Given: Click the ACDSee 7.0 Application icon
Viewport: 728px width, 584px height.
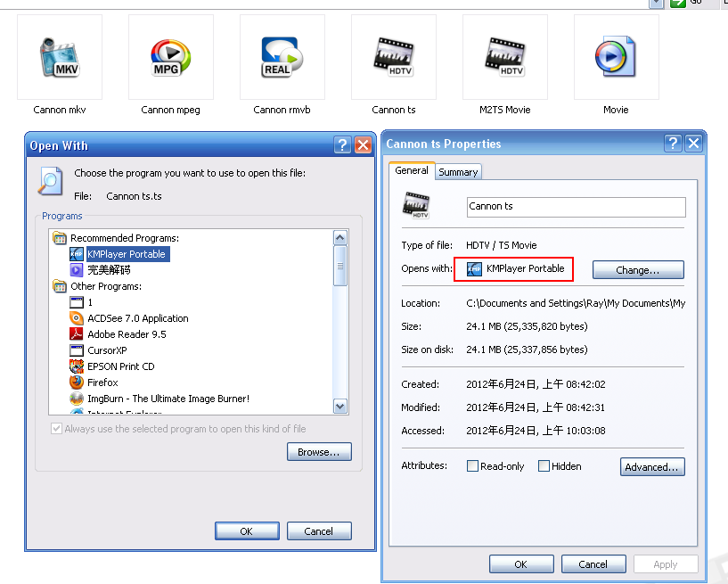Looking at the screenshot, I should click(76, 318).
